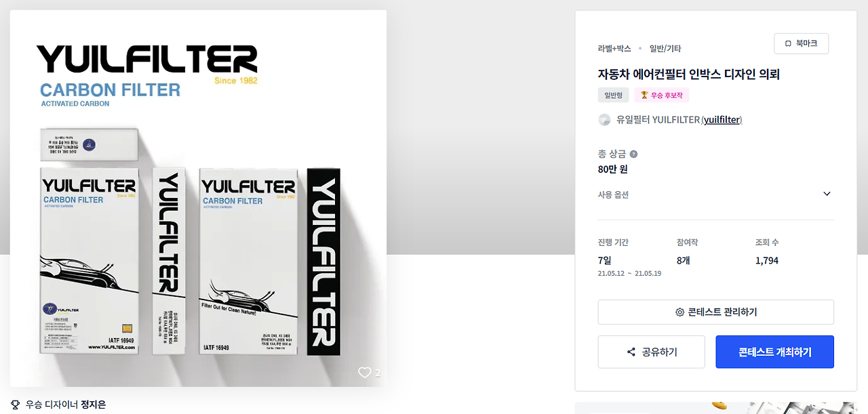Expand the 사용 옵션 chevron
The width and height of the screenshot is (868, 414).
[x=827, y=194]
